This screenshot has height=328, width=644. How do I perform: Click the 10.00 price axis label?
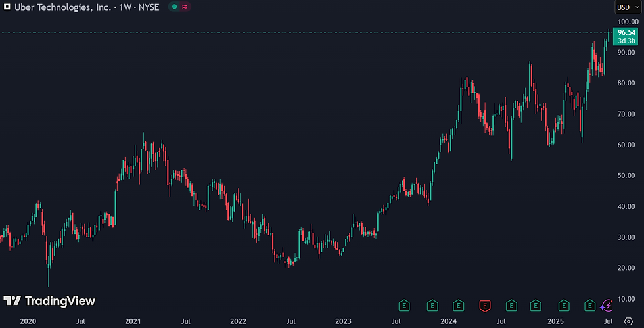[626, 299]
